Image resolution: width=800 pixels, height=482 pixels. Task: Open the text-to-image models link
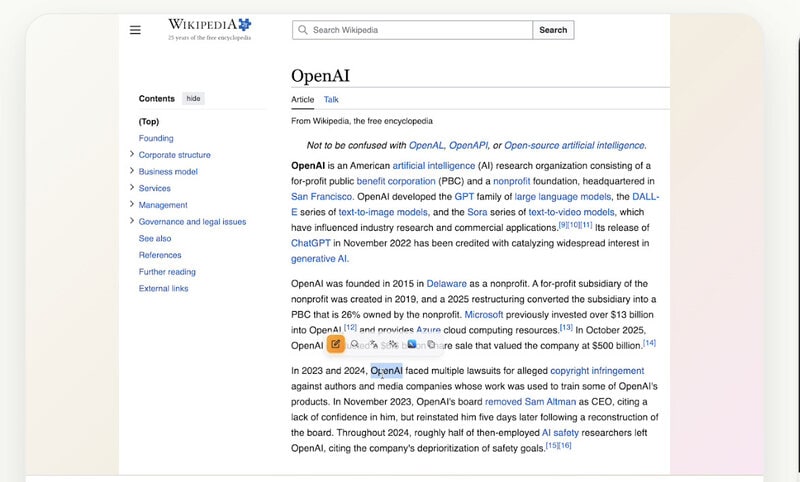(x=383, y=212)
